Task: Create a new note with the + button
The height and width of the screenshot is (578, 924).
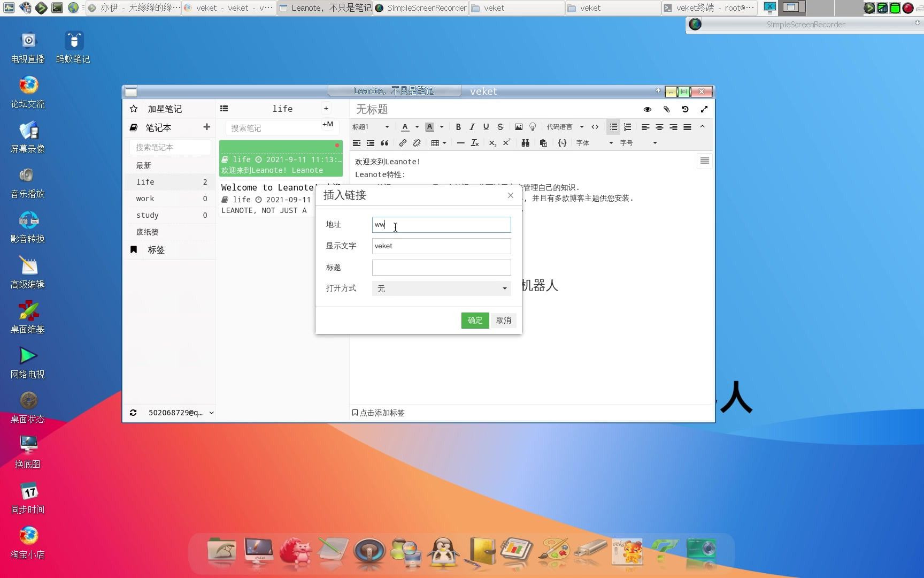Action: click(x=326, y=109)
